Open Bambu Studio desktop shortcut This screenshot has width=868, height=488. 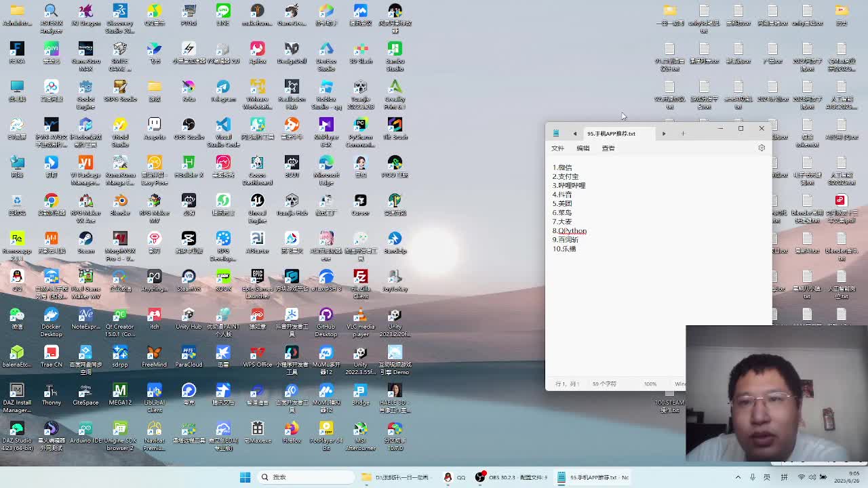point(395,56)
